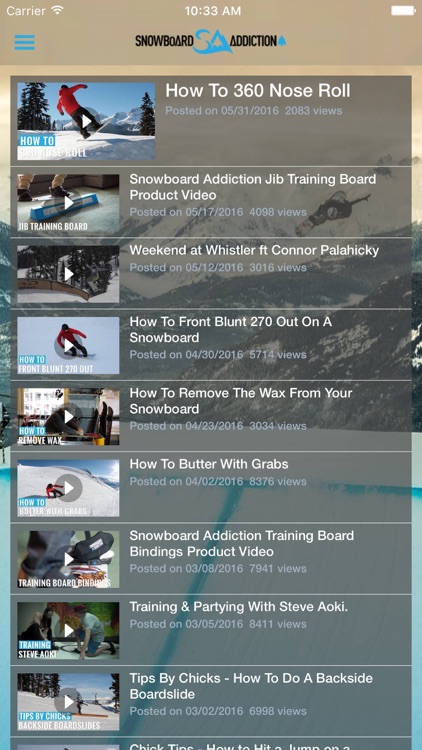This screenshot has height=750, width=422.
Task: Open Training & Partying With Steve Aoki title
Action: tap(239, 607)
